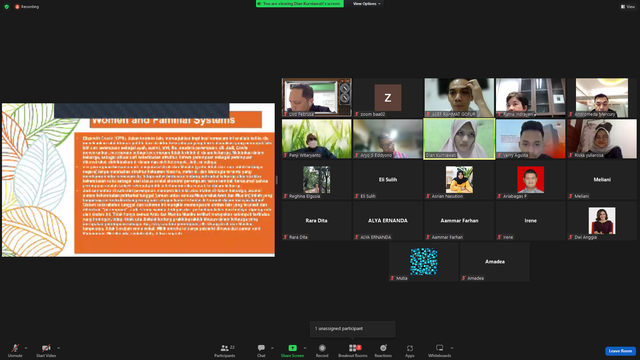This screenshot has width=640, height=360.
Task: Open the View Options dropdown
Action: click(366, 4)
